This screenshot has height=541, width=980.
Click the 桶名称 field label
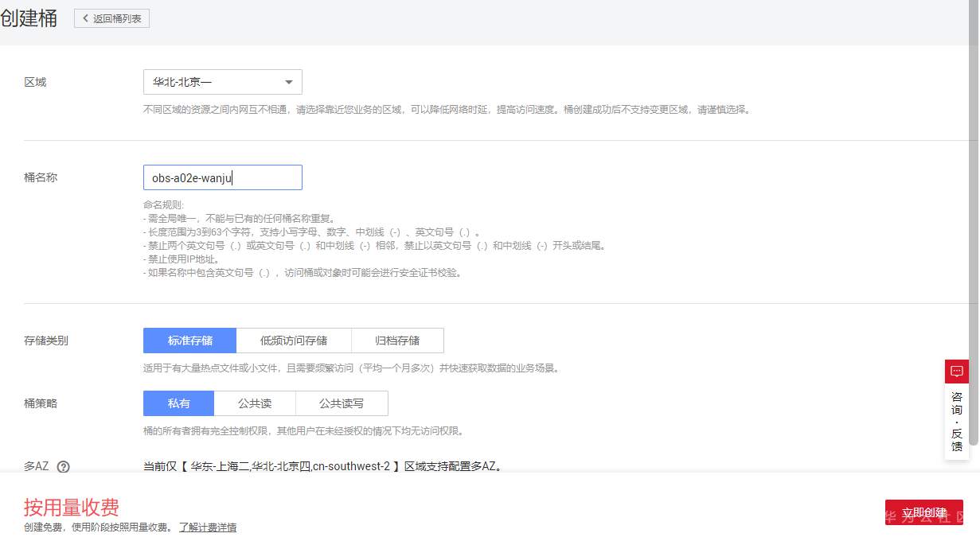coord(41,177)
